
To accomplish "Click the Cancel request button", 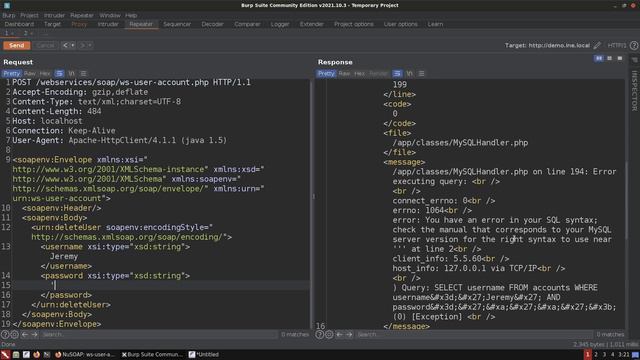I will coord(45,45).
